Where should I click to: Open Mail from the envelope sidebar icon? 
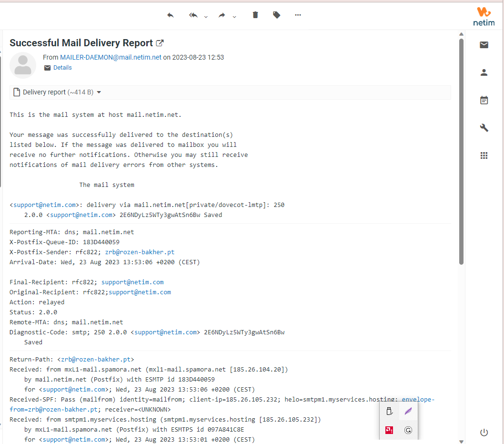coord(484,45)
